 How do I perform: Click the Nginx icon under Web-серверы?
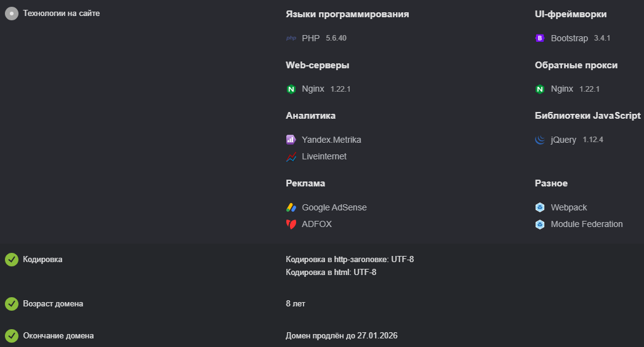[291, 89]
